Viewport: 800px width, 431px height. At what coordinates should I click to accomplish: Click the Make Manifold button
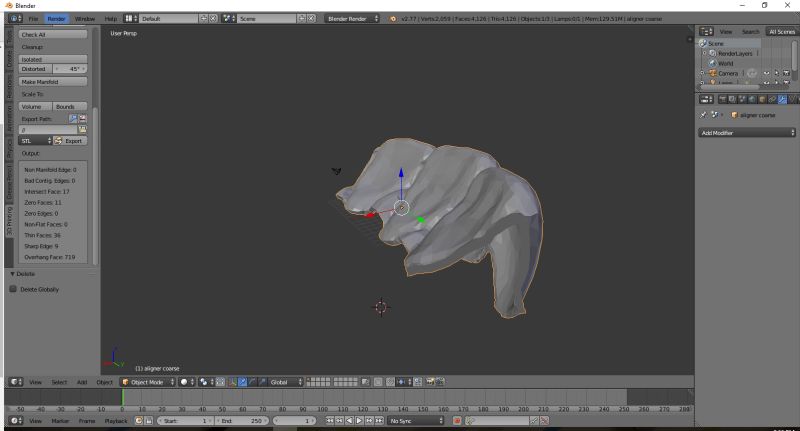[x=53, y=82]
